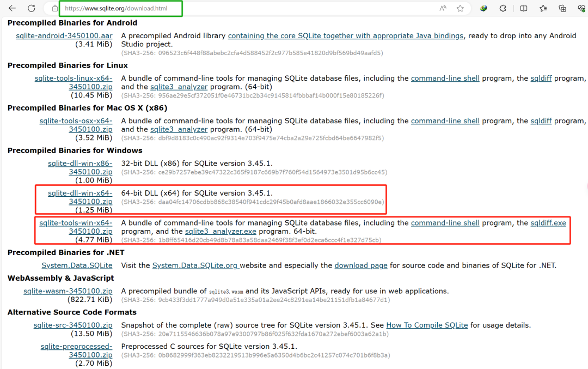Click the 64-bit DLL (x64) description text
Image resolution: width=588 pixels, height=369 pixels.
point(197,193)
